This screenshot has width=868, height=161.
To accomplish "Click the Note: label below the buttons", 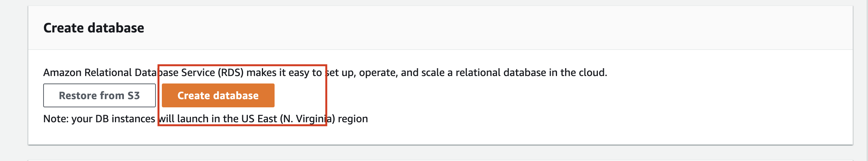I will point(56,119).
